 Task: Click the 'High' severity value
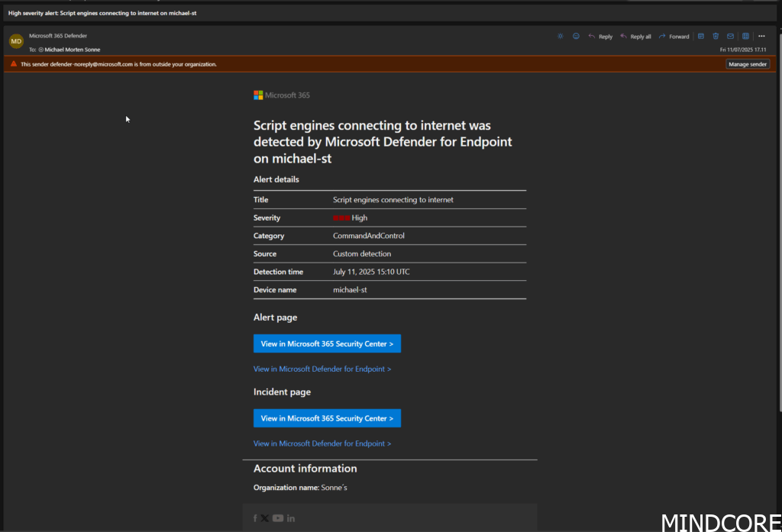tap(359, 218)
